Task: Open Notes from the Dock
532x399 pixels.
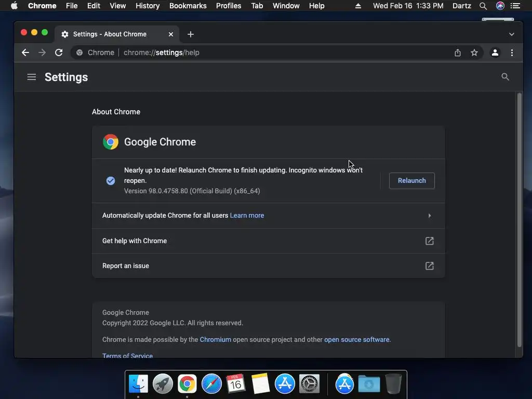Action: pos(260,384)
